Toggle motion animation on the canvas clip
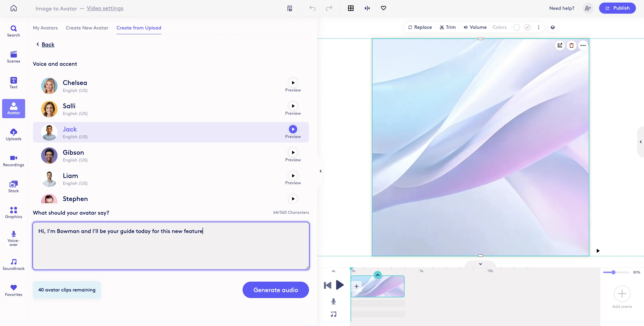Screen dimensions: 644x326 560,46
